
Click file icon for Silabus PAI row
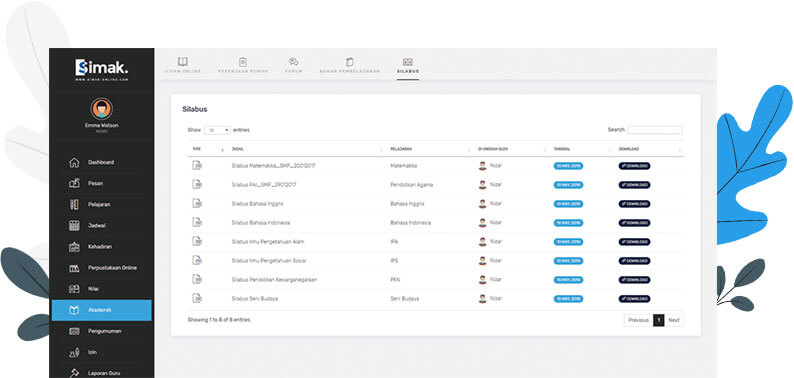coord(197,184)
